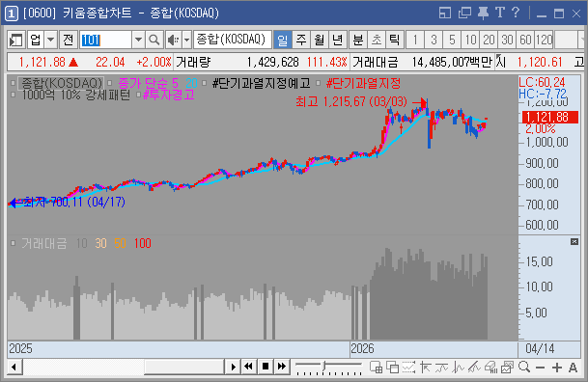Screen dimensions: 588x382
Task: Click the current price tag 1,121.88
Action: click(550, 118)
